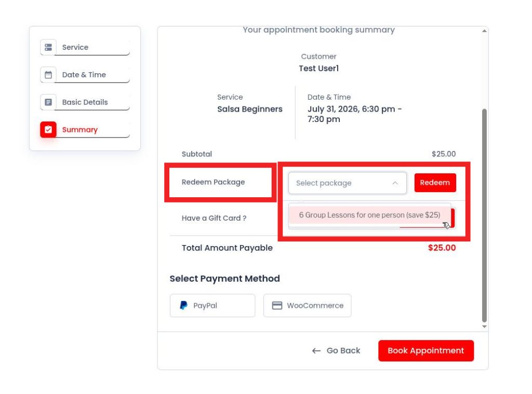This screenshot has width=532, height=394.
Task: Click the Go Back left arrow icon
Action: tap(316, 350)
